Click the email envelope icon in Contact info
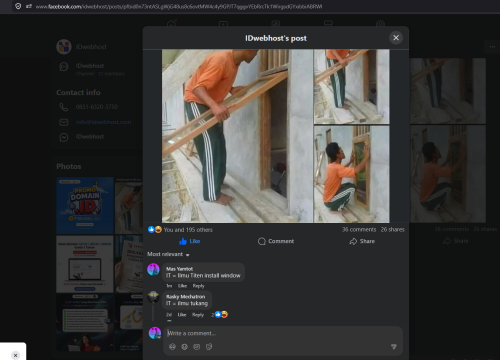Viewport: 500px width, 360px height. click(x=64, y=122)
